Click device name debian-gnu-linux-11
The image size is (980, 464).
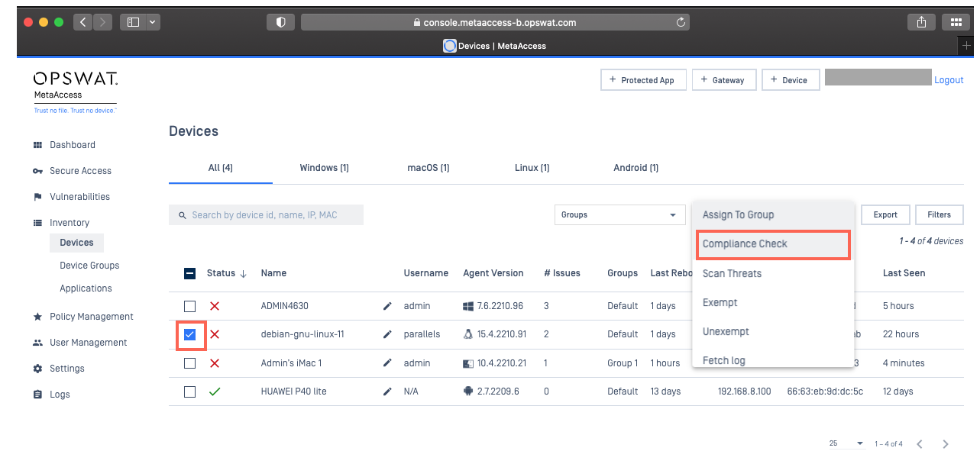pos(302,334)
